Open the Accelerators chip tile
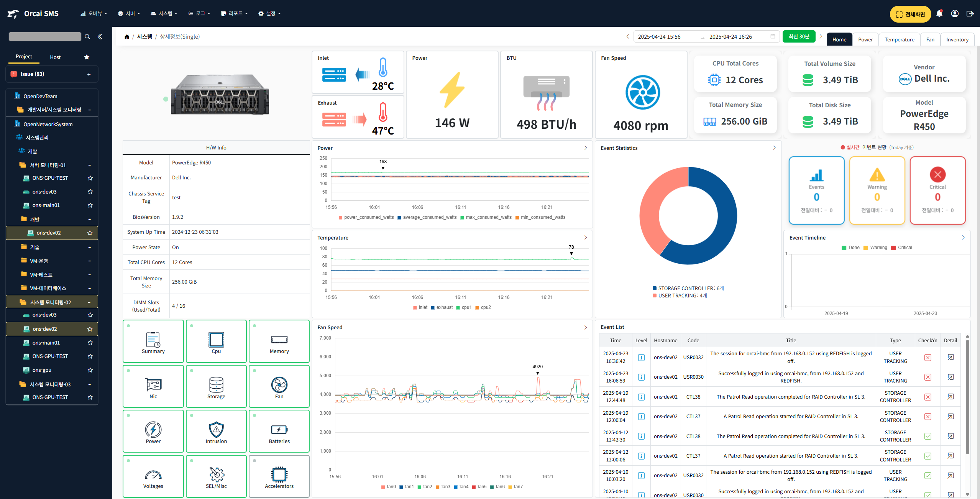The height and width of the screenshot is (499, 980). [x=279, y=476]
